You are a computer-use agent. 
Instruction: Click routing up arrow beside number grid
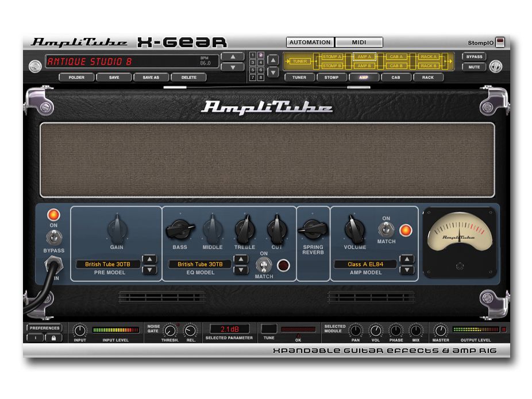coord(273,60)
